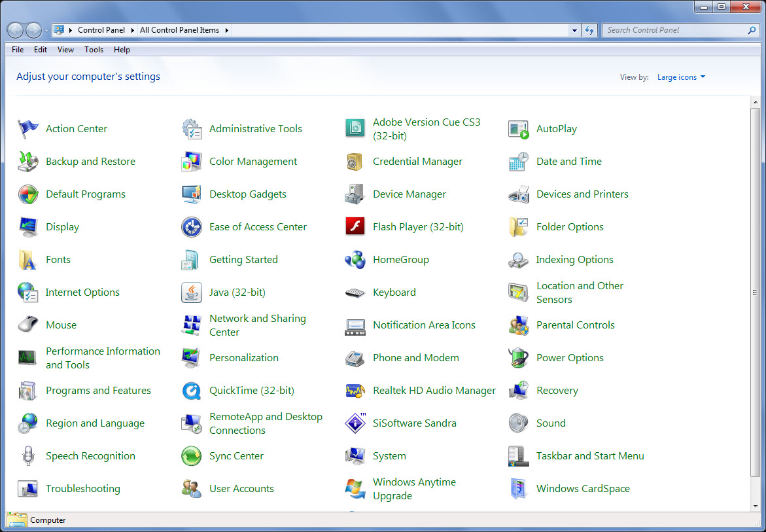Click the Power Options battery icon
The height and width of the screenshot is (532, 766).
point(518,358)
